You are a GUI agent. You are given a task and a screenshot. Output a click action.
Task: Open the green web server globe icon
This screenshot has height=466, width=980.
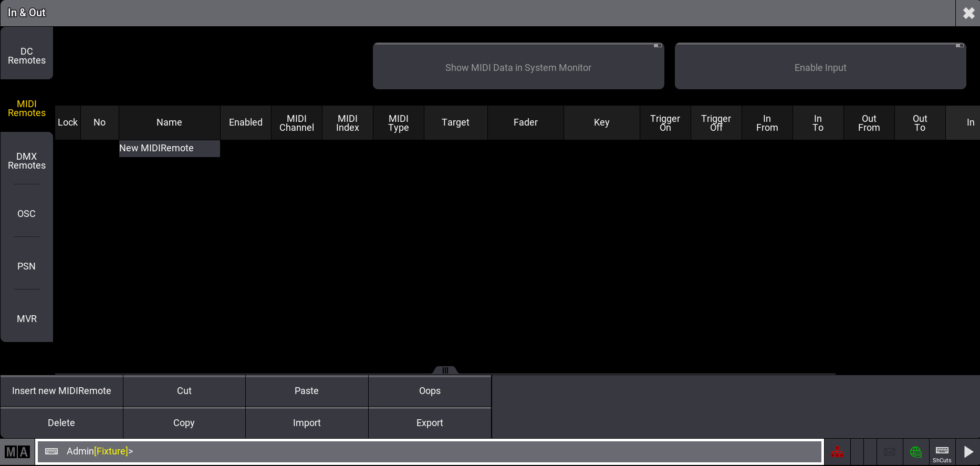pyautogui.click(x=916, y=452)
